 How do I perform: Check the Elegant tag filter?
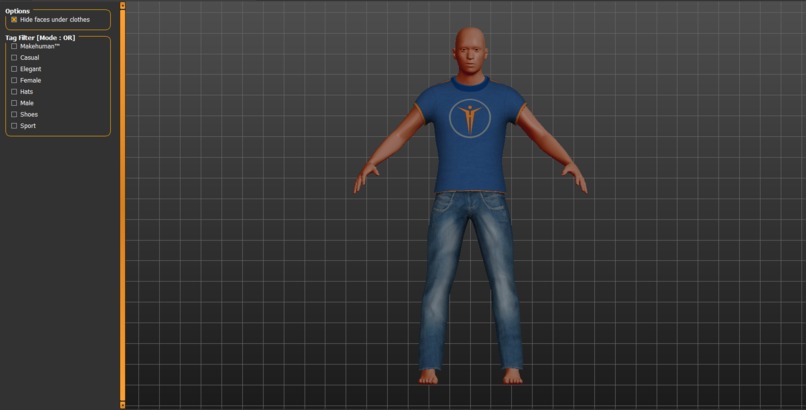pyautogui.click(x=14, y=69)
